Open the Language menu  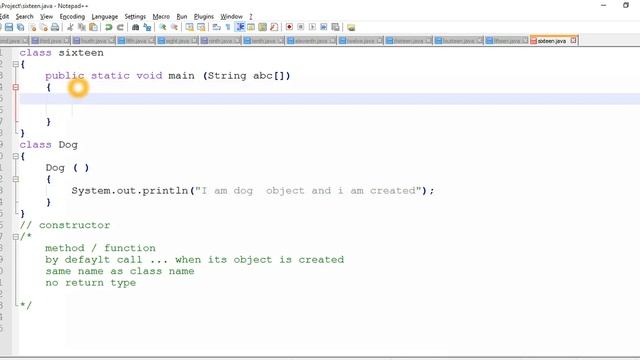pyautogui.click(x=104, y=16)
